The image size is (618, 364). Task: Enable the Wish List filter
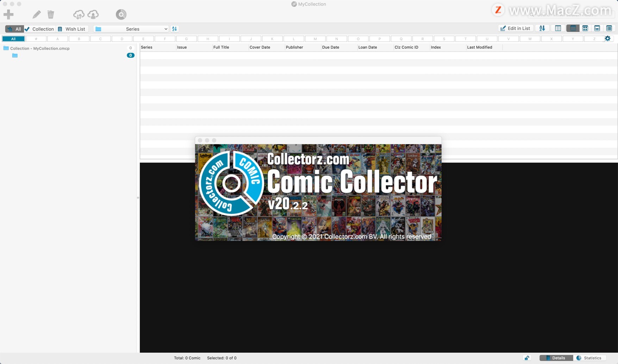pos(72,29)
